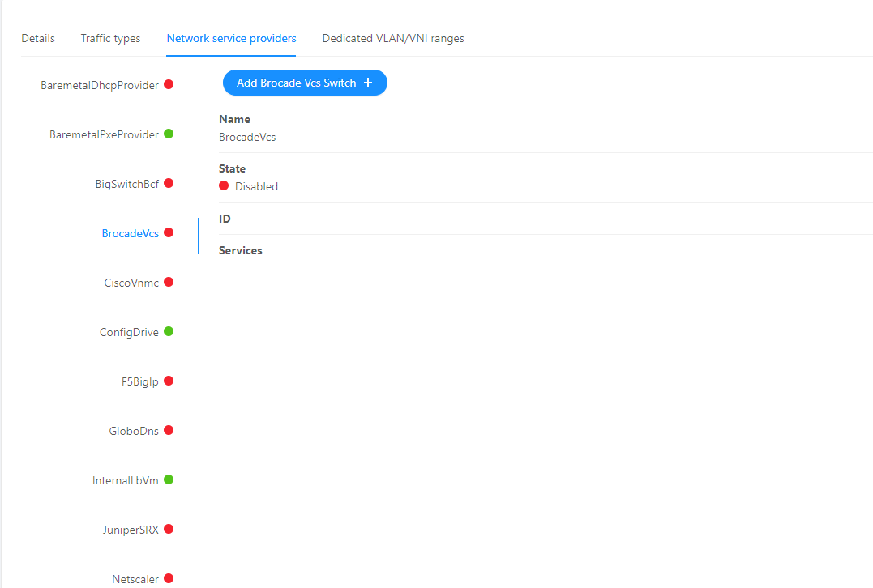Select BaremetalDhcpProvider in provider list
The width and height of the screenshot is (873, 588).
point(100,85)
